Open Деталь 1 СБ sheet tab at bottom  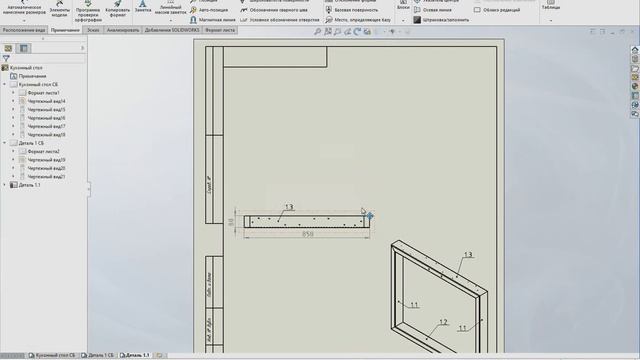click(98, 356)
